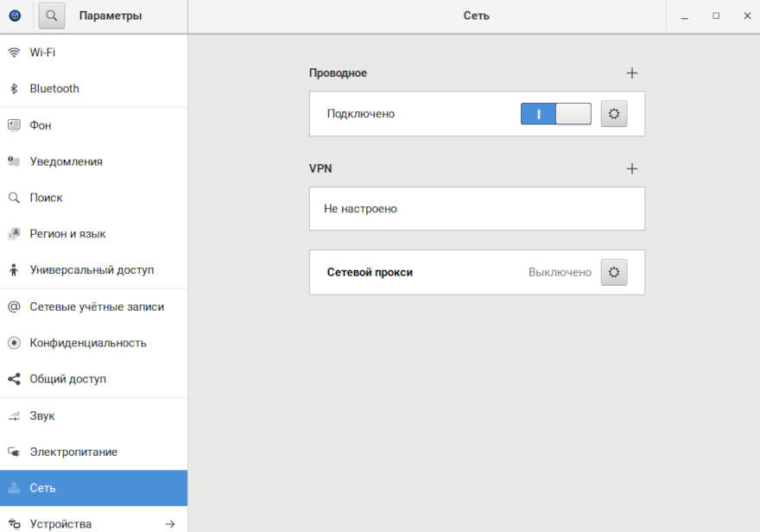Go to Универсальный доступ settings
The image size is (760, 532).
click(92, 270)
